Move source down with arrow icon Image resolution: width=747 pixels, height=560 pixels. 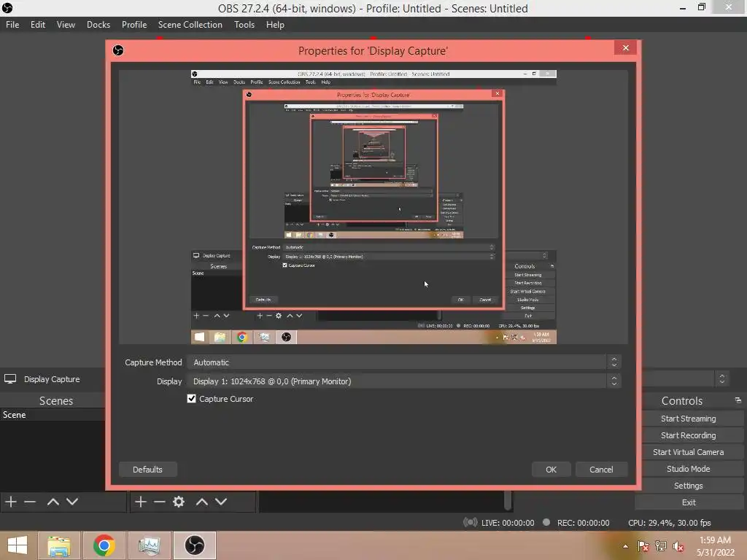click(221, 502)
